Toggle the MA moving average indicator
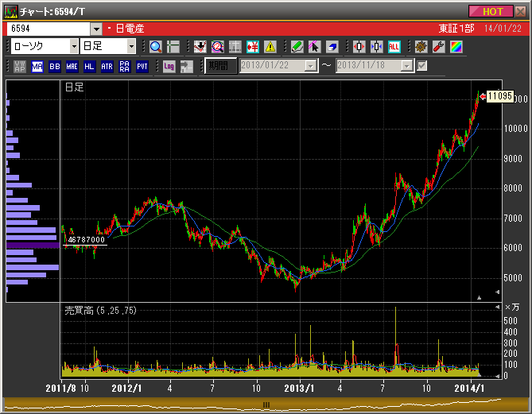The image size is (532, 414). click(x=37, y=66)
